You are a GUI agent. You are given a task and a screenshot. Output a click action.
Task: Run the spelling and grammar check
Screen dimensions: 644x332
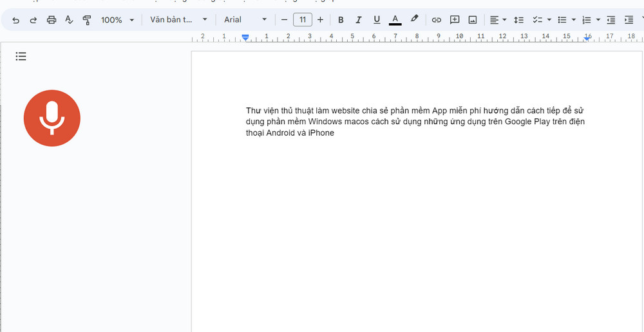pyautogui.click(x=69, y=20)
